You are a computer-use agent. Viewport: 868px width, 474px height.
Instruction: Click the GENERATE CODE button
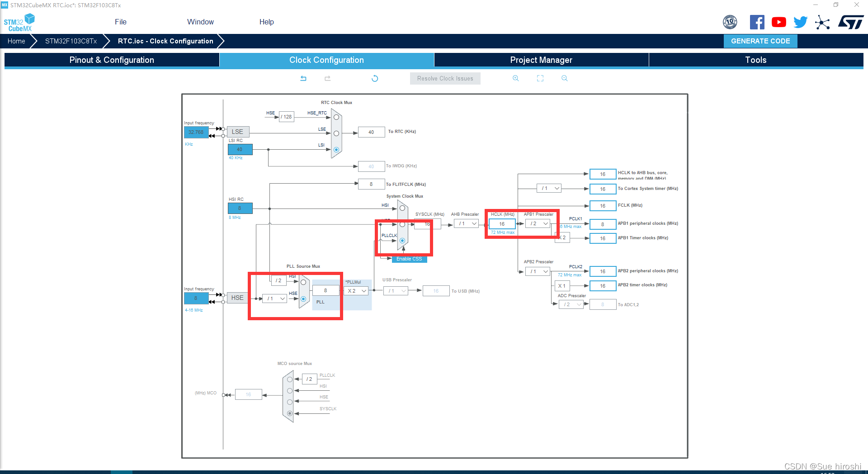coord(760,41)
